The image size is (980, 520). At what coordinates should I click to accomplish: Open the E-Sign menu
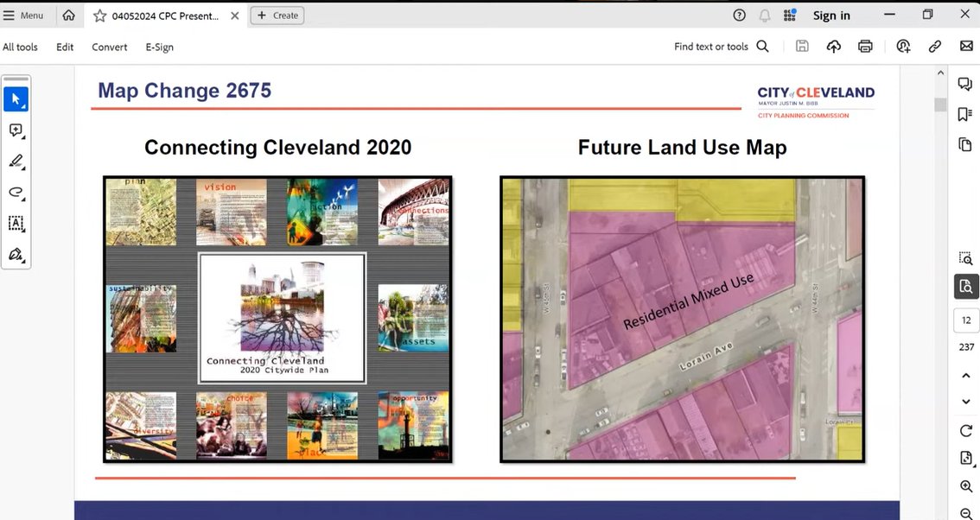point(159,47)
